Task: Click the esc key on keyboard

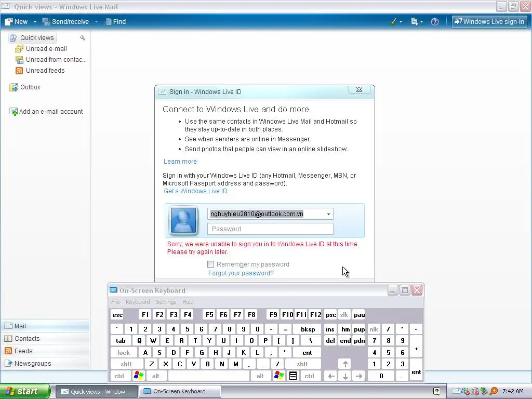Action: 117,315
